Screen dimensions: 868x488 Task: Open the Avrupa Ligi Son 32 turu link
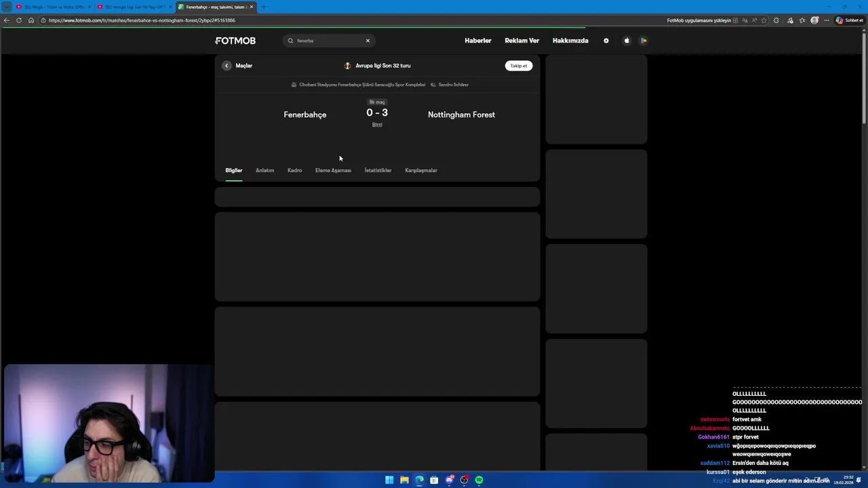(x=383, y=66)
